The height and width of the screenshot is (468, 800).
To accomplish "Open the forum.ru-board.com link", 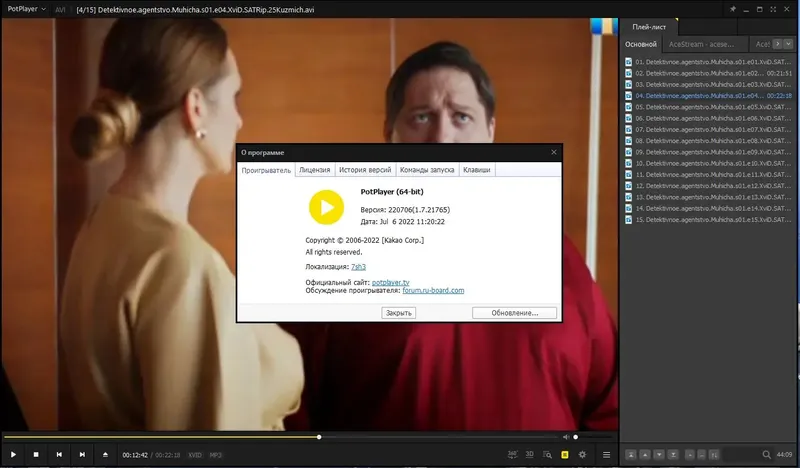I will (x=433, y=290).
